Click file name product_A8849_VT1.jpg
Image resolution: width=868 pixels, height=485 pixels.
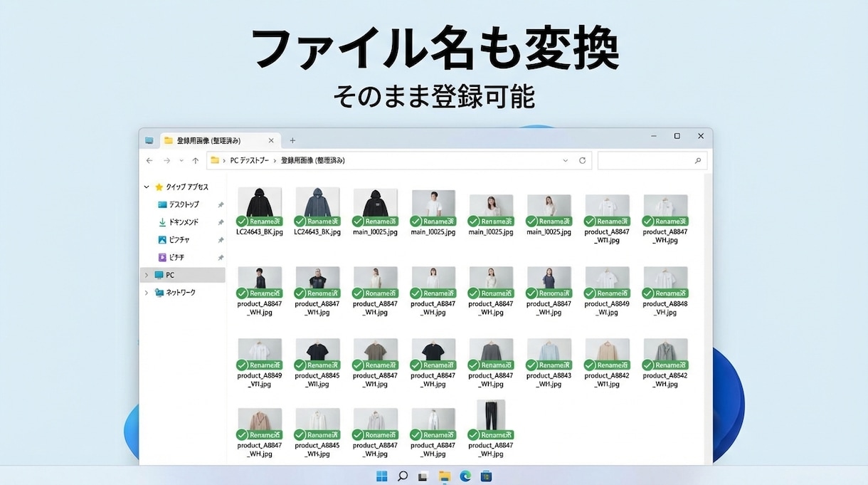tap(260, 380)
